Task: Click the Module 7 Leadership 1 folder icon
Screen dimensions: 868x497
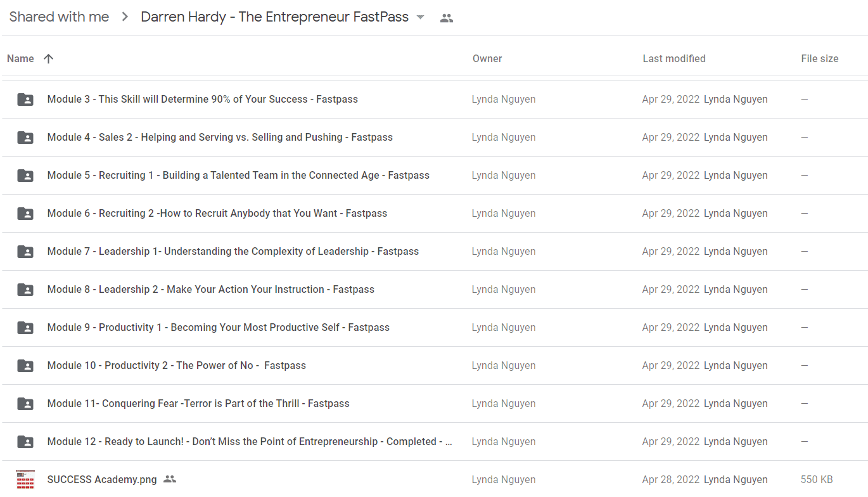Action: 25,252
